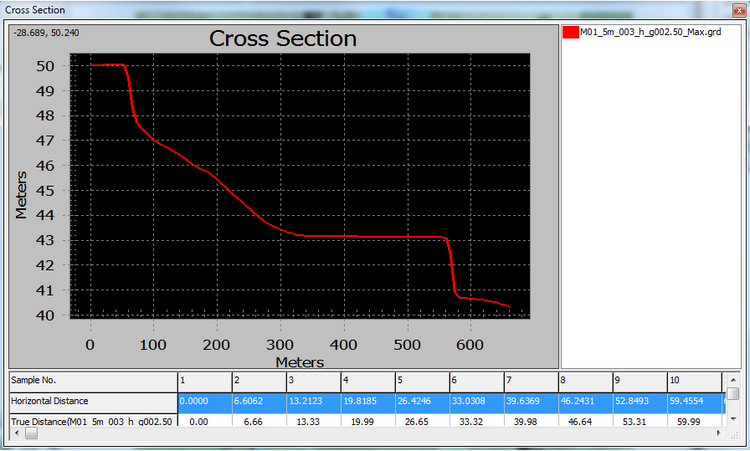
Task: Click sample column header 5
Action: point(420,381)
